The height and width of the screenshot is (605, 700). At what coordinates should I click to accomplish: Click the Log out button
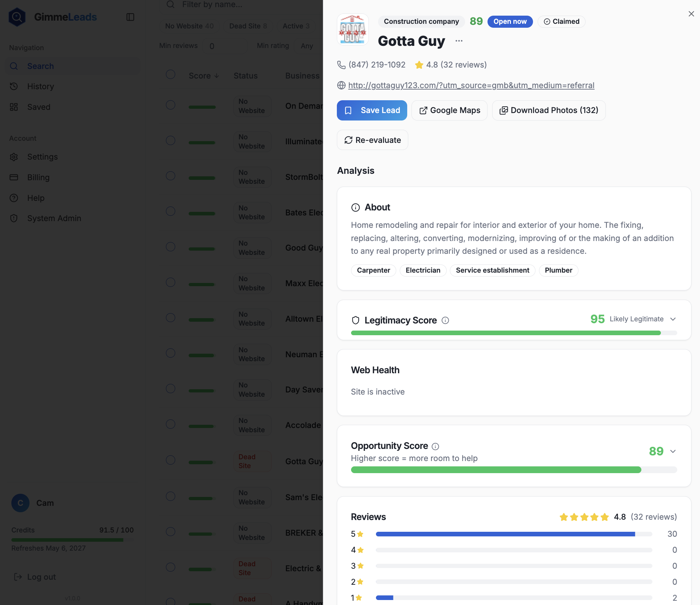[x=35, y=577]
